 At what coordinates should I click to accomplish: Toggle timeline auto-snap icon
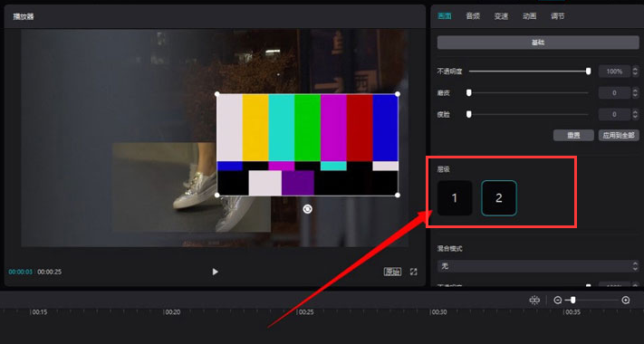coord(534,301)
